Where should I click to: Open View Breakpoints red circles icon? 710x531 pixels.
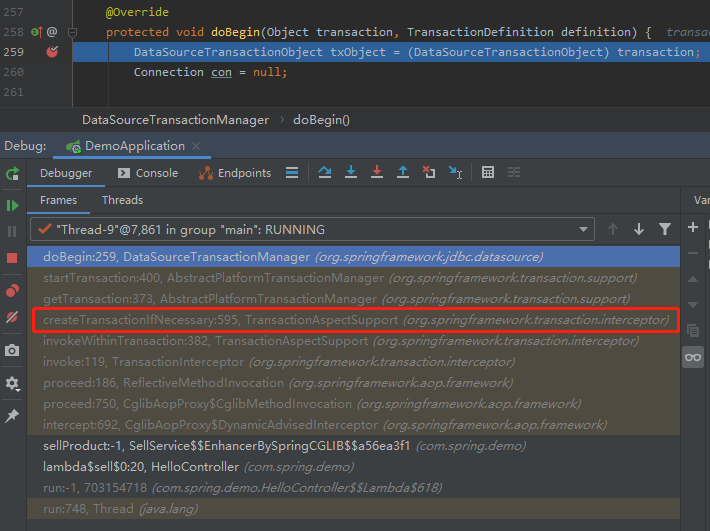point(12,291)
